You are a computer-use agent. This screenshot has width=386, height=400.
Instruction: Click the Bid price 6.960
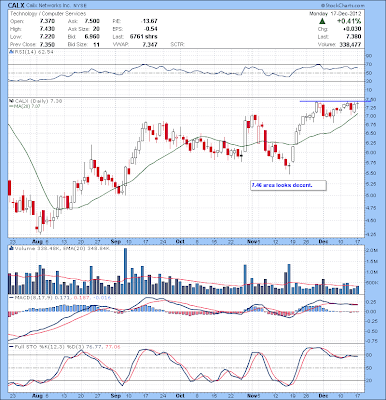pos(92,37)
